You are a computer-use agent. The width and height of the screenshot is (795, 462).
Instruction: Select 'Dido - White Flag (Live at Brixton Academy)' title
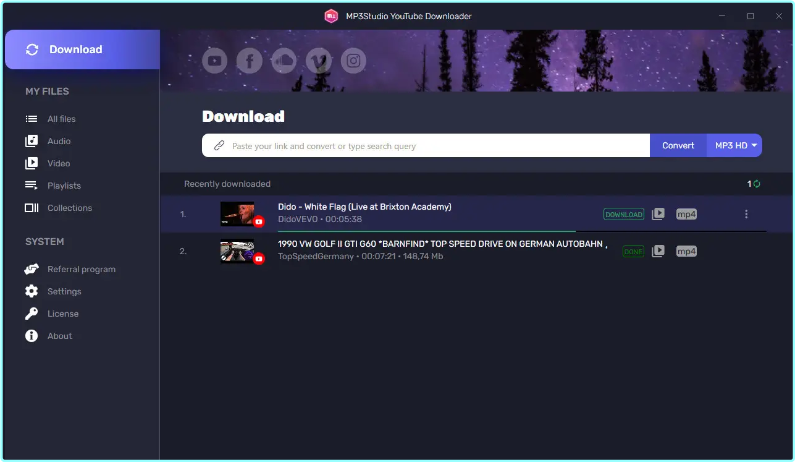pyautogui.click(x=365, y=207)
